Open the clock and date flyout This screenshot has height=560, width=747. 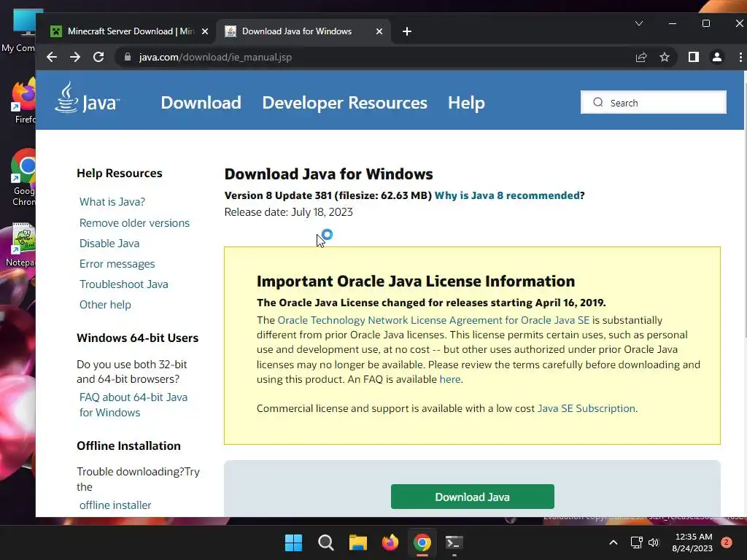click(x=693, y=542)
